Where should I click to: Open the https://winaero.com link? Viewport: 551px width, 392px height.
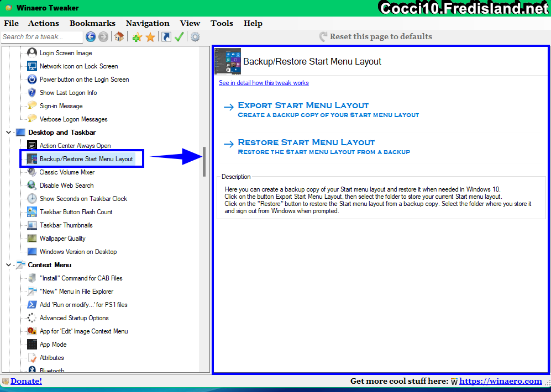(500, 381)
